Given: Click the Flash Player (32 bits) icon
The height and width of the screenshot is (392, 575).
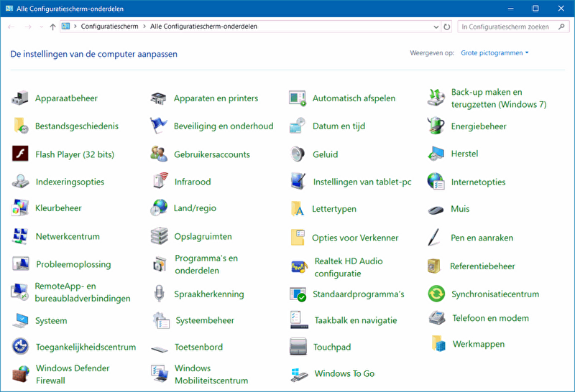Looking at the screenshot, I should [x=21, y=154].
